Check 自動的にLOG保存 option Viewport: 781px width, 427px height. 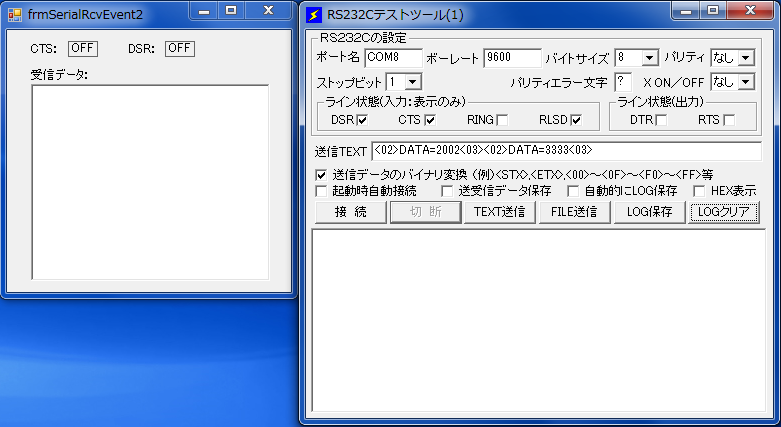pos(573,191)
